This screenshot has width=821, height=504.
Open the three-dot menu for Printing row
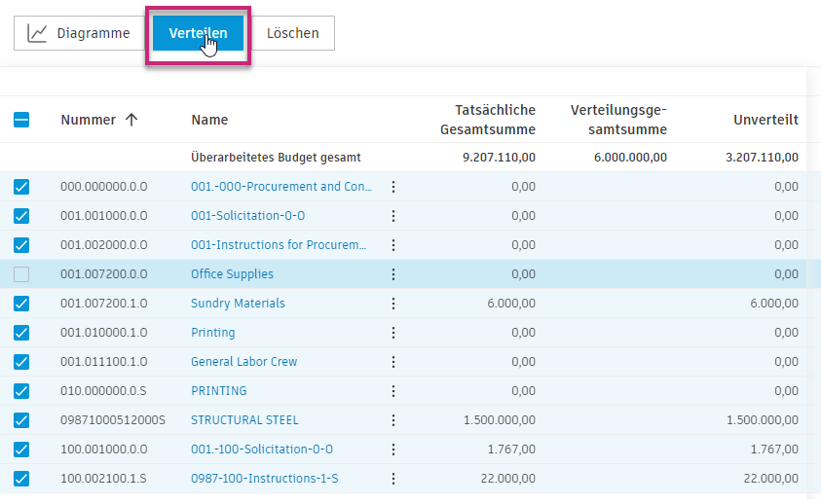coord(393,333)
